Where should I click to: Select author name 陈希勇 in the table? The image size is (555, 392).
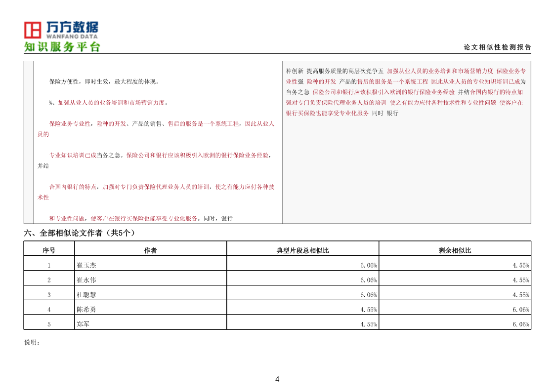click(x=86, y=310)
